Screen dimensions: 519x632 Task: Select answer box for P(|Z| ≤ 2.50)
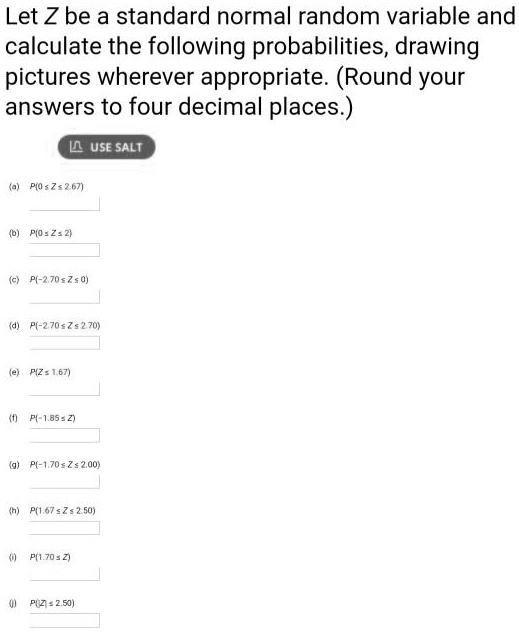pos(64,621)
